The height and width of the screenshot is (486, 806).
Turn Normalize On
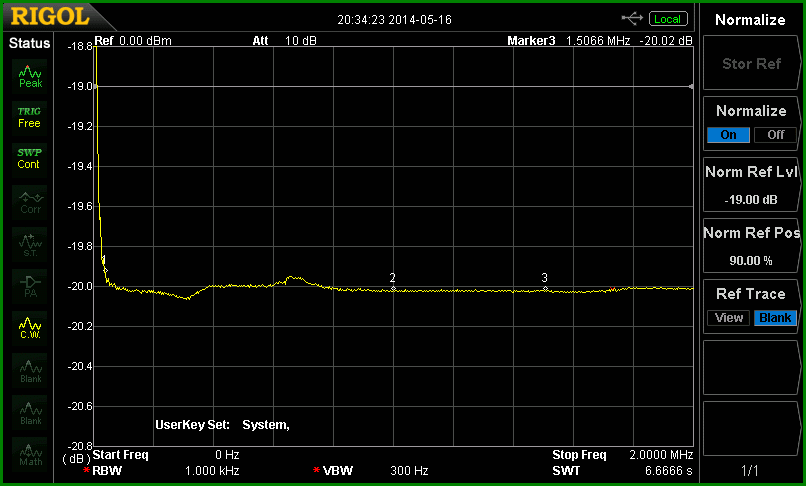728,135
